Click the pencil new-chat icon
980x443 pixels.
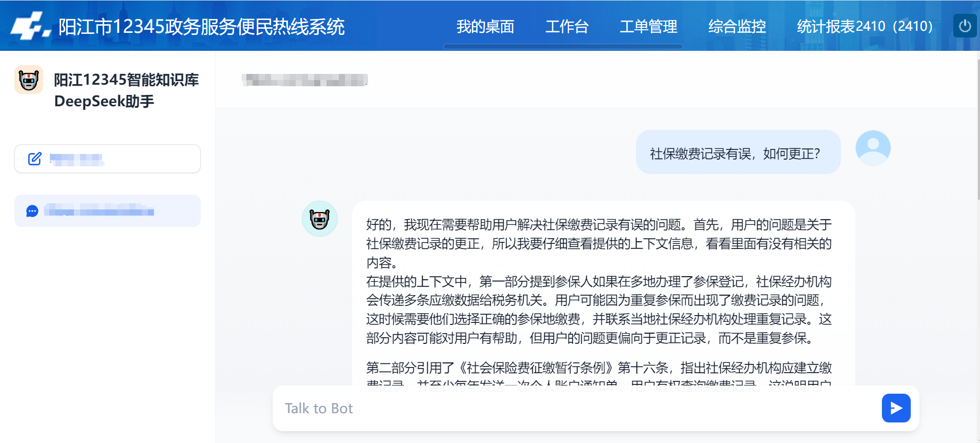[35, 159]
